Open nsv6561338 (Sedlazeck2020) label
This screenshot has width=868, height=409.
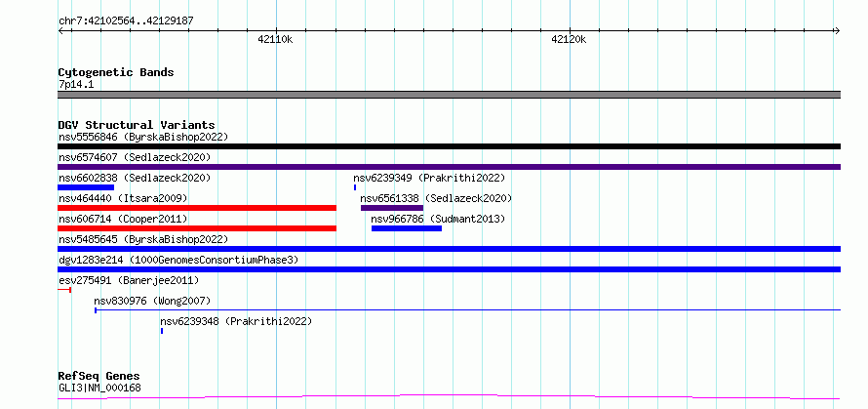[x=436, y=198]
